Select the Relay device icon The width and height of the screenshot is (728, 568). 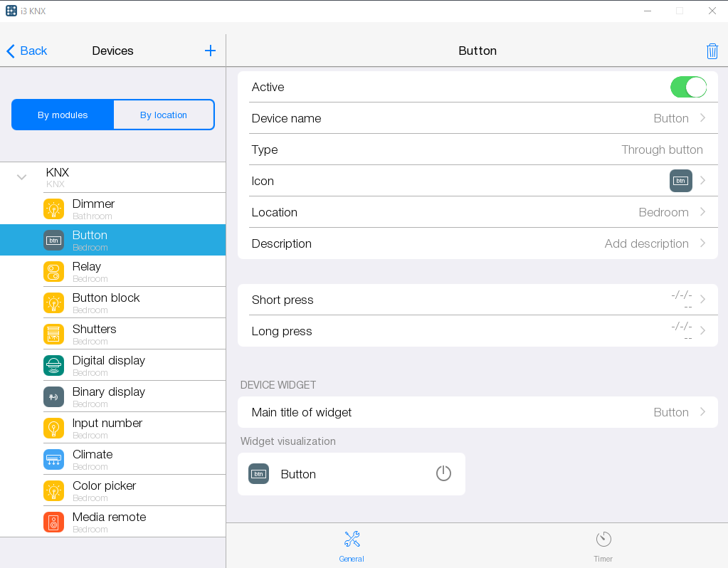(x=53, y=271)
